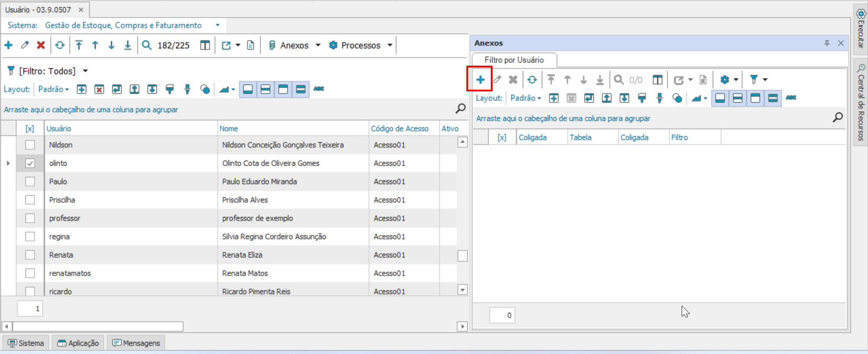Open export dropdown arrow in main toolbar

coord(238,45)
